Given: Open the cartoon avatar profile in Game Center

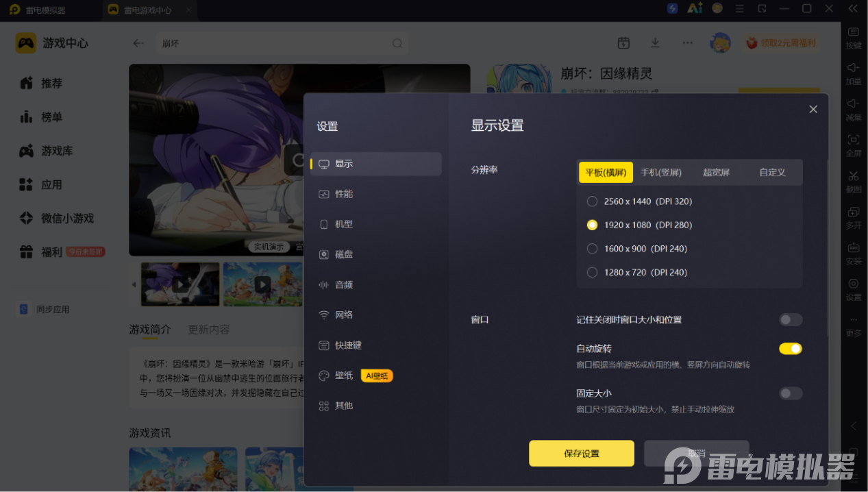Looking at the screenshot, I should 720,43.
